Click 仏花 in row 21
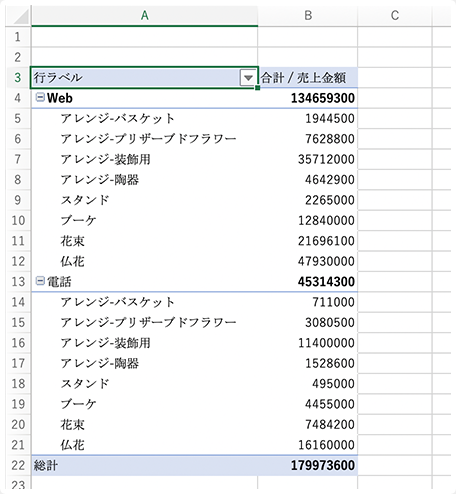 [x=72, y=445]
